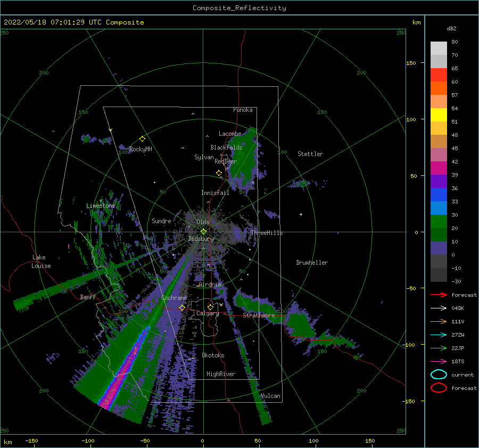The height and width of the screenshot is (448, 479).
Task: Click the green echo cell east of Lacombe
Action: click(x=244, y=159)
